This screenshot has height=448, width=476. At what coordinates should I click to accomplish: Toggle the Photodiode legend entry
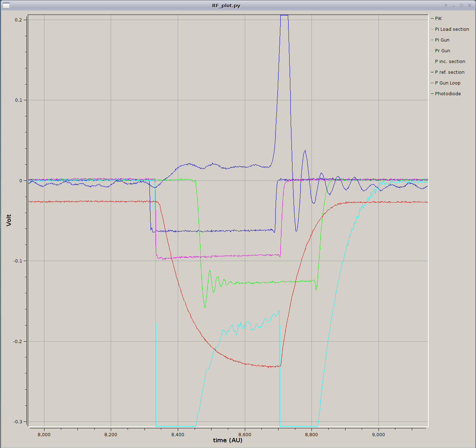tap(448, 94)
